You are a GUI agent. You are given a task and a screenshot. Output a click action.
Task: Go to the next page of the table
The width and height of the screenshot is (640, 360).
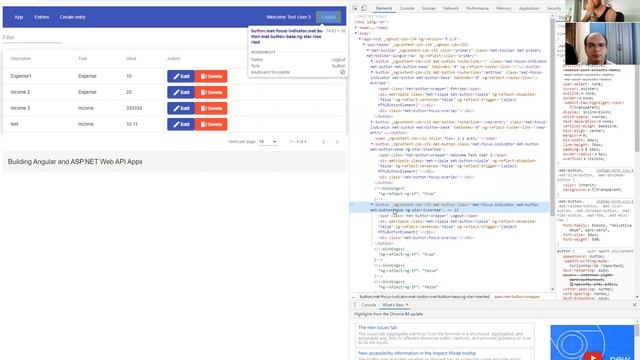(x=337, y=142)
